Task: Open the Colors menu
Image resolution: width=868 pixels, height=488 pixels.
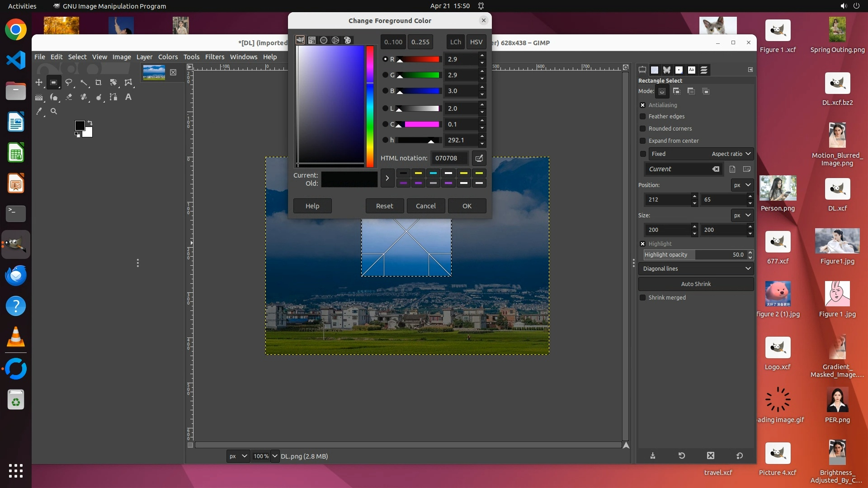Action: (168, 57)
